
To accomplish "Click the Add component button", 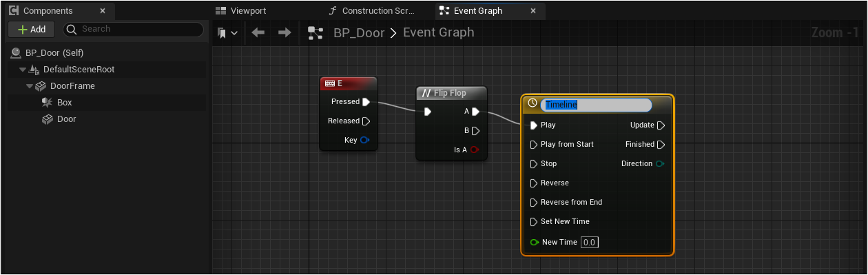I will [31, 30].
